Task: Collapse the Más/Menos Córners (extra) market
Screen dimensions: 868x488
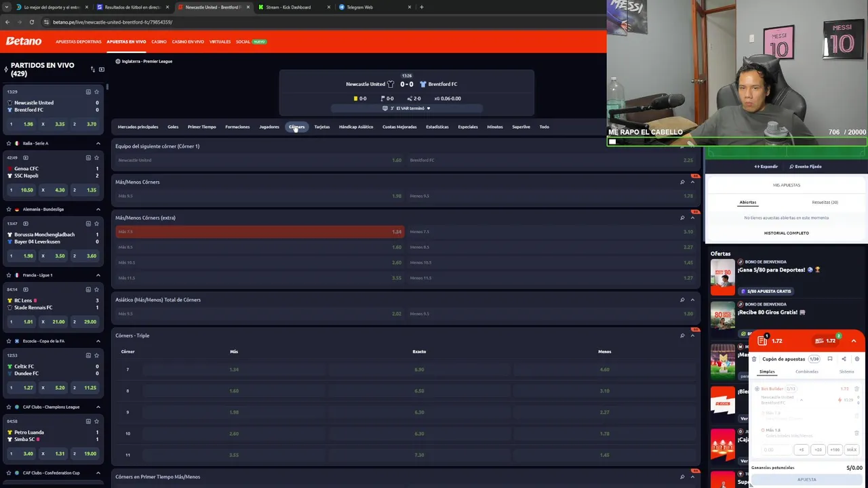Action: pos(692,218)
